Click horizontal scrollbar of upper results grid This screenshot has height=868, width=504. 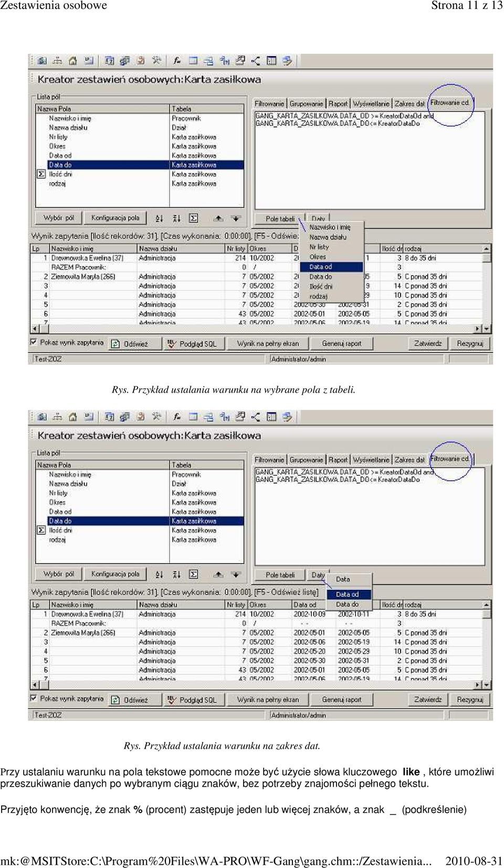click(257, 329)
